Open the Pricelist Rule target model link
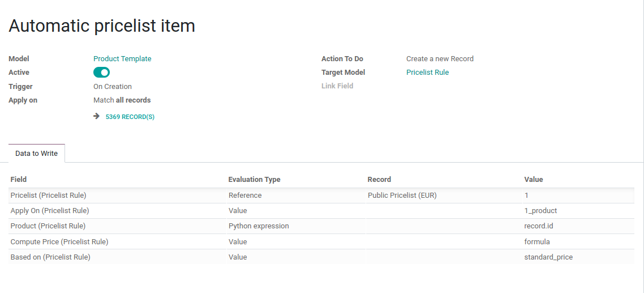Screen dimensions: 644x293 click(x=428, y=73)
